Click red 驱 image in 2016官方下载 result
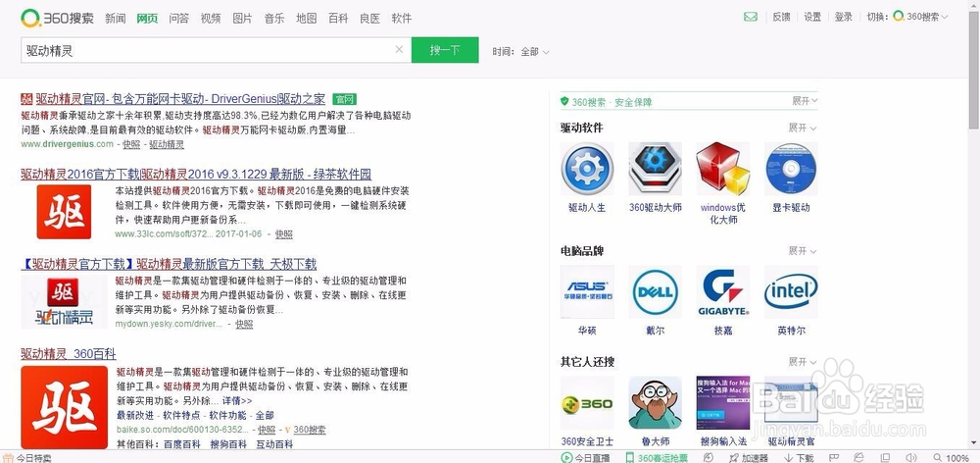The width and height of the screenshot is (980, 463). tap(64, 212)
